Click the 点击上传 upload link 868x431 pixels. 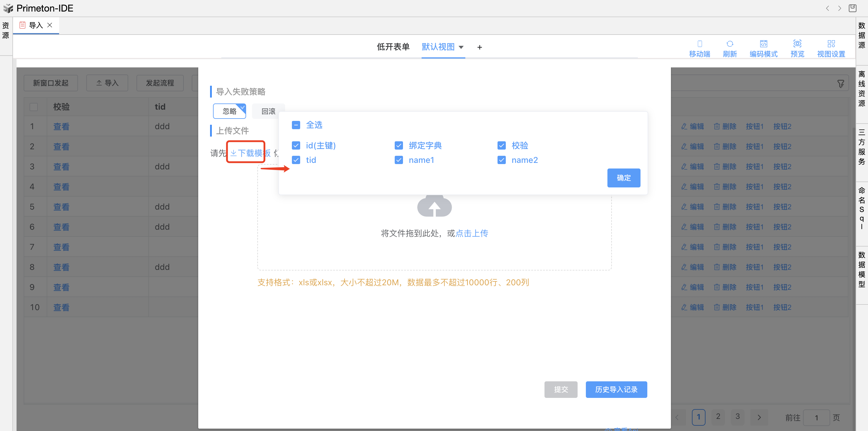tap(472, 233)
